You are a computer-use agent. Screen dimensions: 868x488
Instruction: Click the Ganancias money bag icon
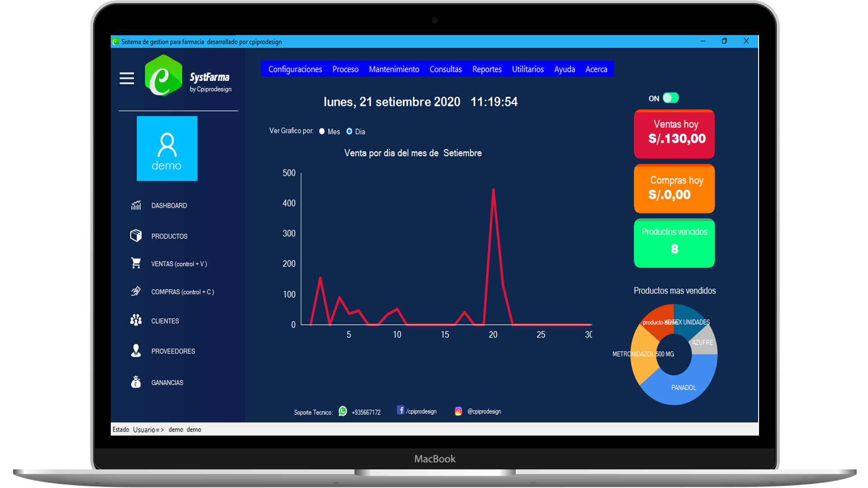pyautogui.click(x=136, y=382)
